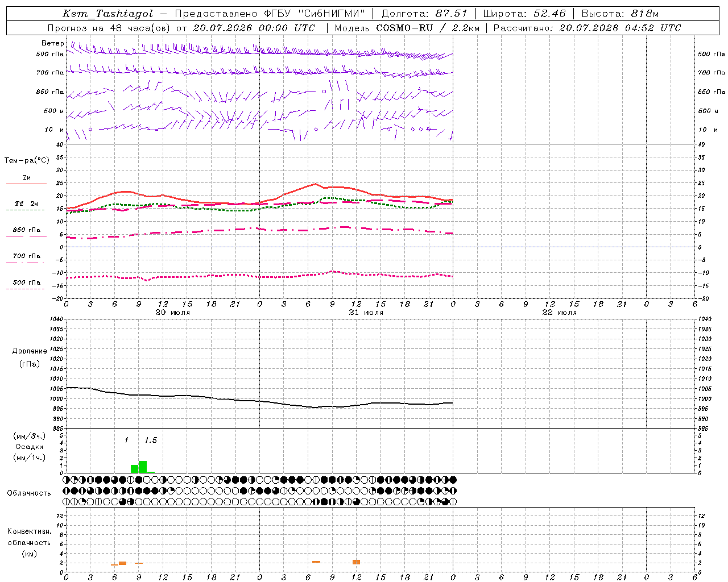The height and width of the screenshot is (582, 728).
Task: Select the Осадки precipitation label
Action: [x=29, y=447]
